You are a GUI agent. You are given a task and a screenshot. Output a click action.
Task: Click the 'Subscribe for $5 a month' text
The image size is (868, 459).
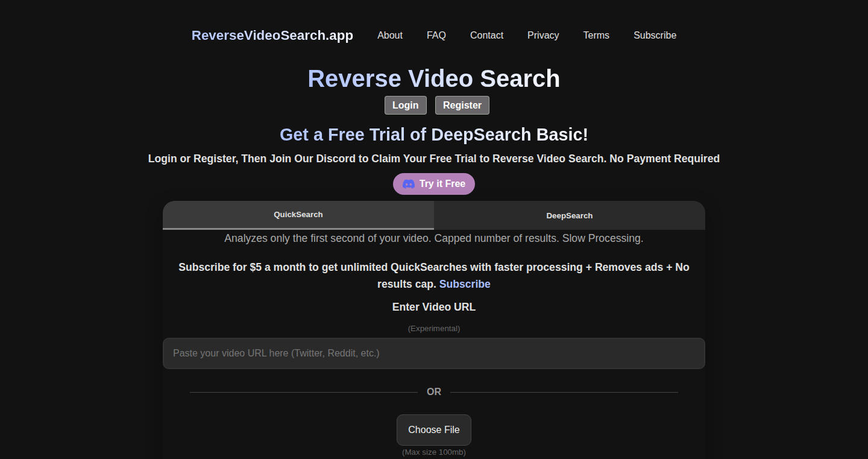pos(434,276)
